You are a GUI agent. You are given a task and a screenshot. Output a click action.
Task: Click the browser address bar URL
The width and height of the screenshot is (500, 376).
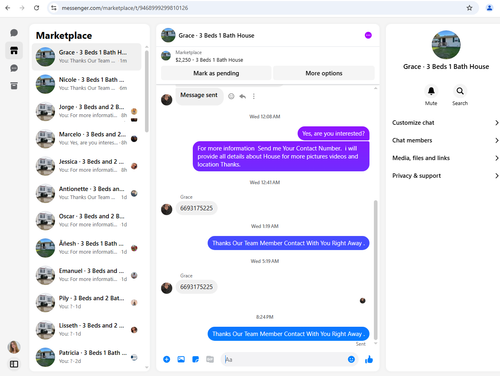[x=125, y=8]
